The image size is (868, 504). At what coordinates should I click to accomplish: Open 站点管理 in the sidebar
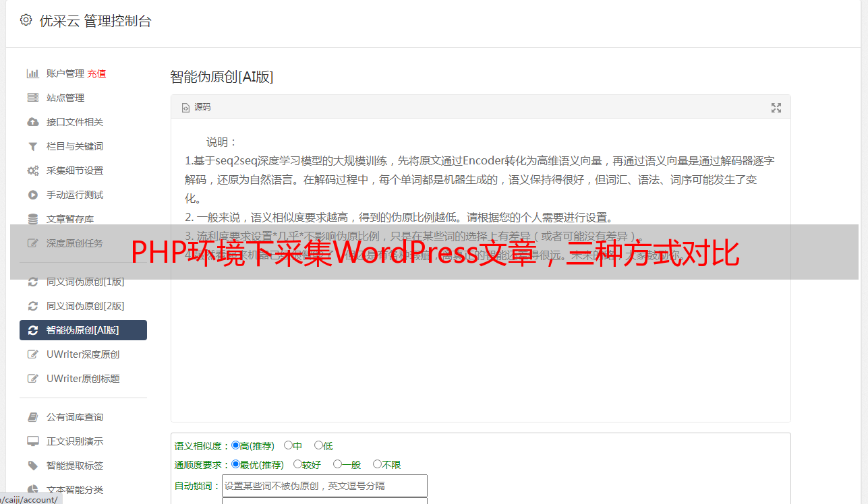click(x=65, y=98)
